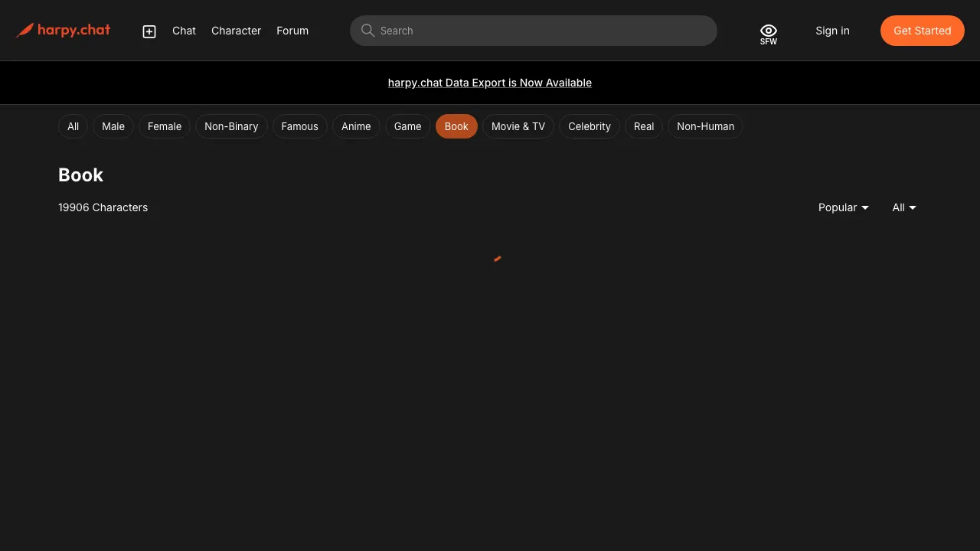Select the Anime category filter
980x551 pixels.
(356, 126)
